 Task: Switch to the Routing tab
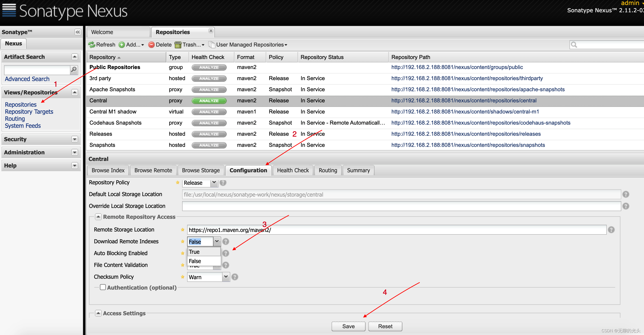328,170
